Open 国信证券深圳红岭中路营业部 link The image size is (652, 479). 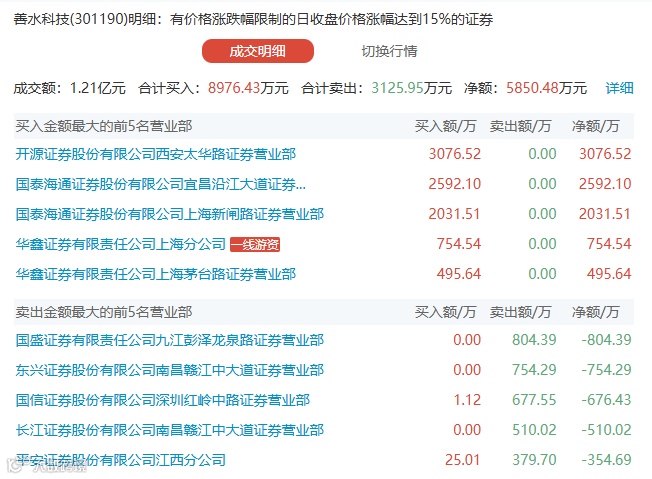(x=163, y=400)
